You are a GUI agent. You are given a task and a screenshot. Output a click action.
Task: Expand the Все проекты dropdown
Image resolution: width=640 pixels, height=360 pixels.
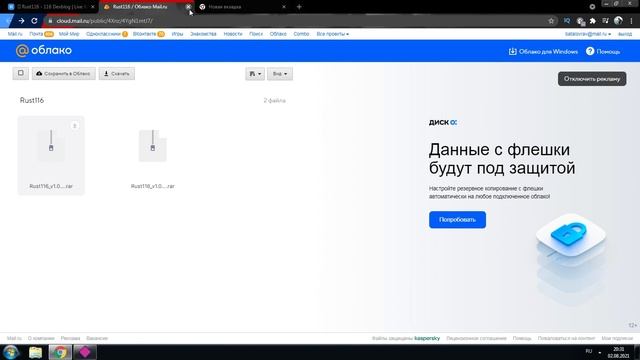[x=333, y=34]
